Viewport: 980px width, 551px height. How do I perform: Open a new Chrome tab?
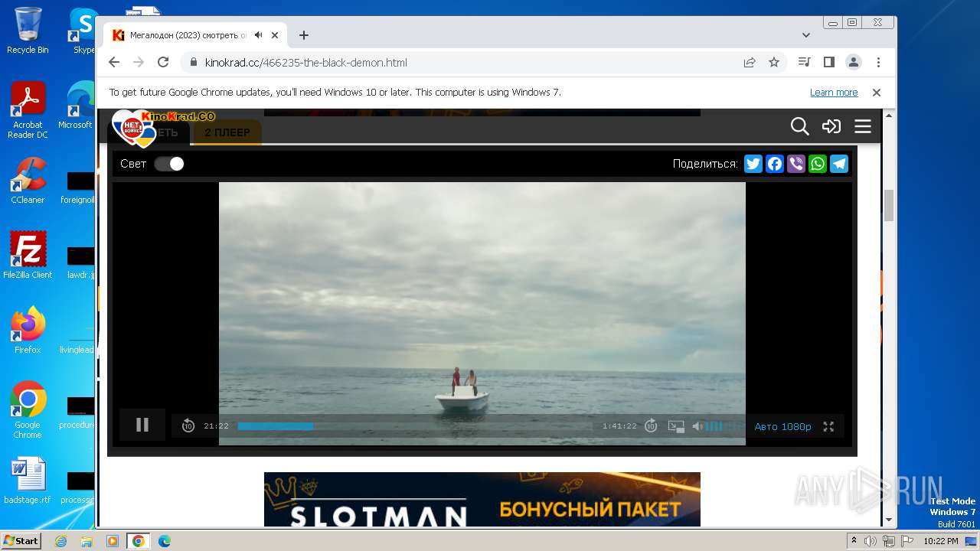[304, 35]
